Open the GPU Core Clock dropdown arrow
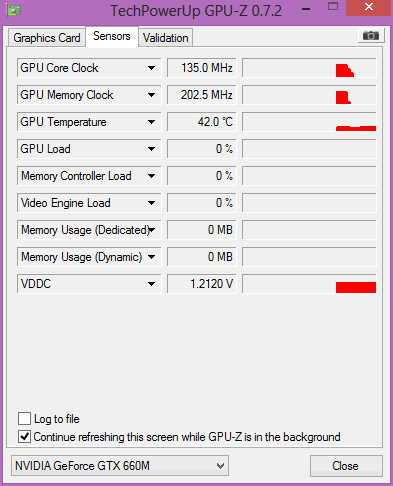Screen dimensions: 393x486 click(x=151, y=68)
